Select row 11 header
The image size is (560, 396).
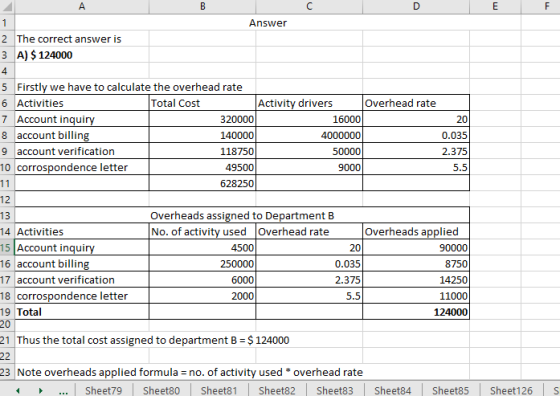coord(7,183)
